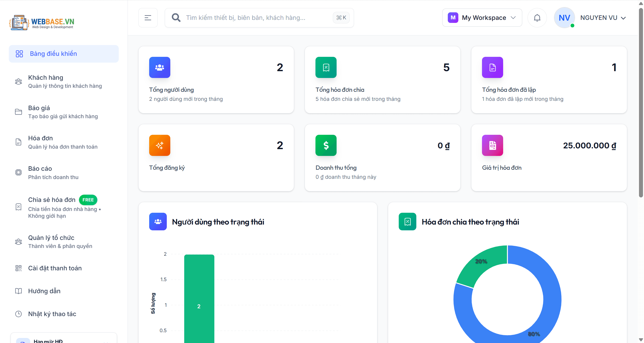Expand the Hạn mức HĐ panel

point(64,338)
